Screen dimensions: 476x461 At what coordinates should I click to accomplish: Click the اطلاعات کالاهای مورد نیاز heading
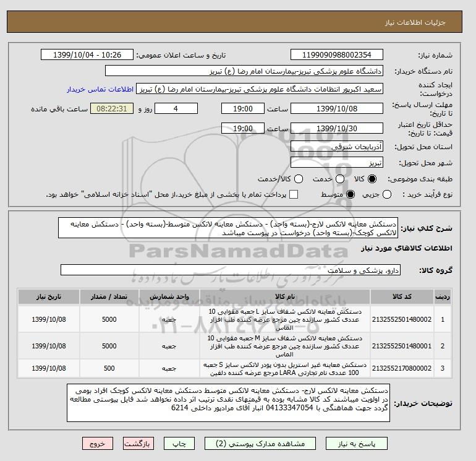coord(407,248)
